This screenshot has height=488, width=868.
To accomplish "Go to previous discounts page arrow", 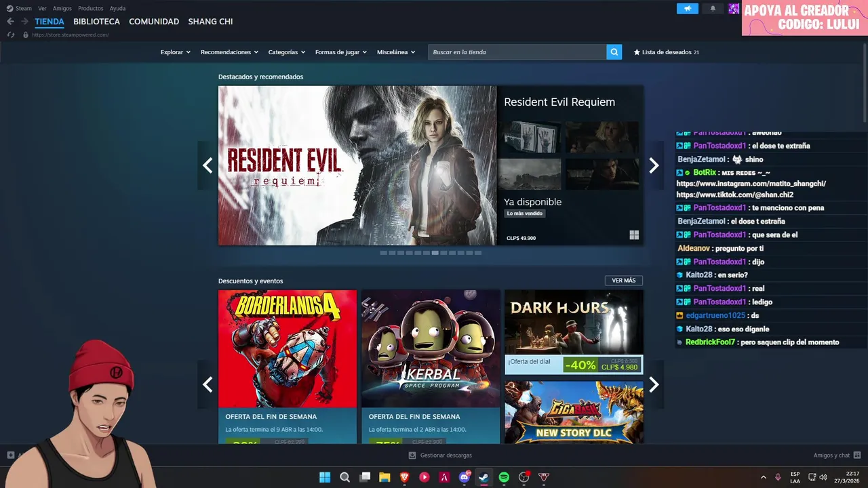I will [x=208, y=384].
